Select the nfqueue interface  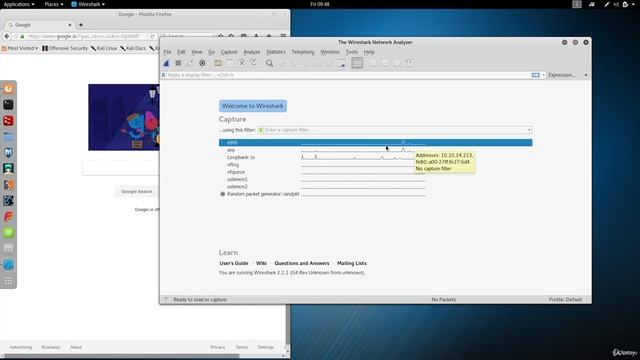click(x=236, y=172)
